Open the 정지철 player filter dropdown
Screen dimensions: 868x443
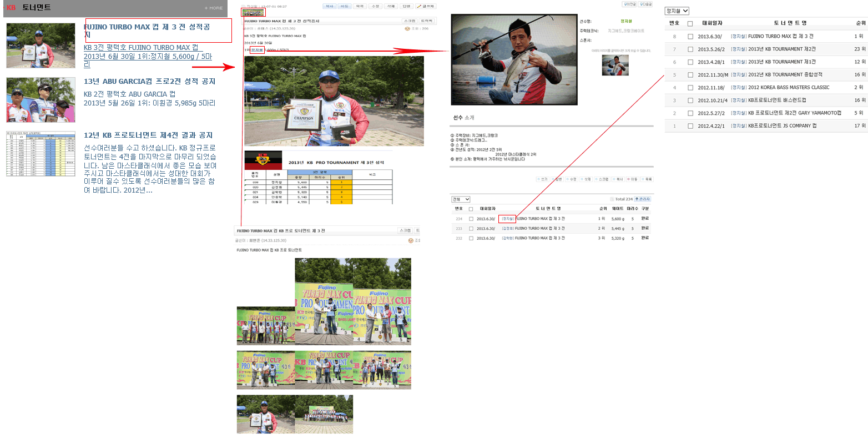[677, 11]
